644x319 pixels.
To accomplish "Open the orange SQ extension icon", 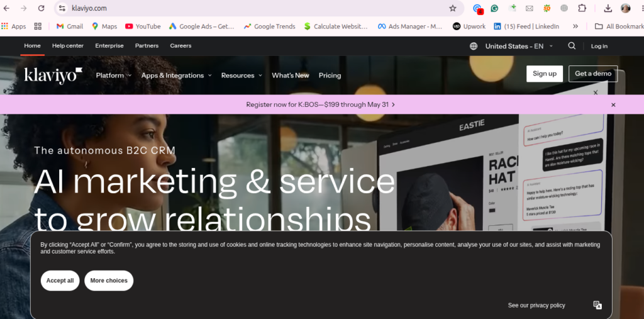I will tap(547, 8).
